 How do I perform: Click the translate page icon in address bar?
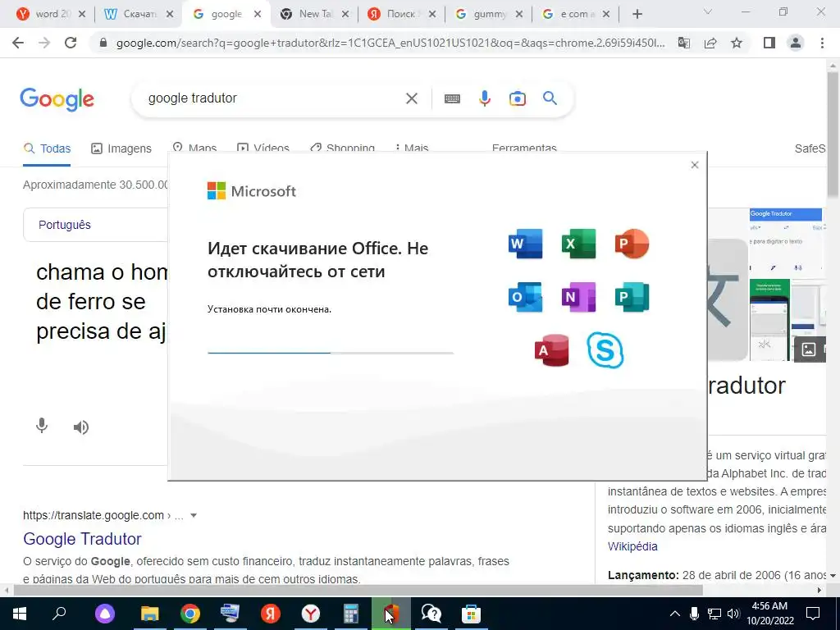(684, 43)
